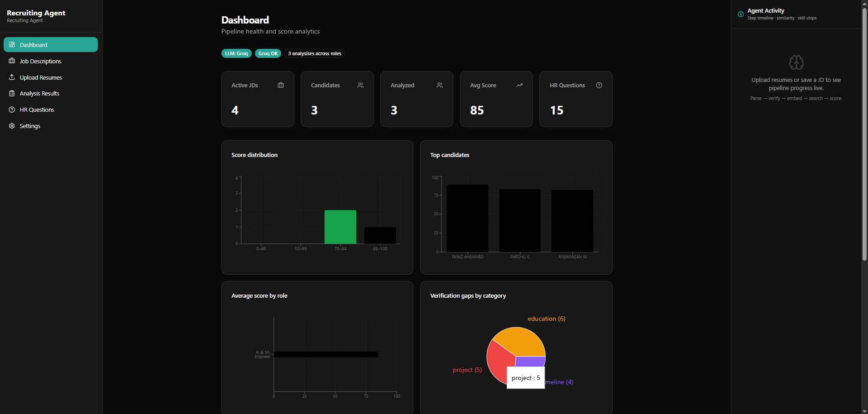
Task: Click the Agent Activity brain icon in header
Action: click(x=741, y=14)
